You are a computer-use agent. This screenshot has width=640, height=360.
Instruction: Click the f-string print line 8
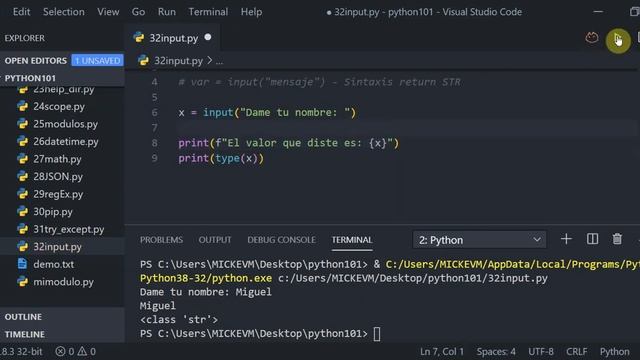(289, 143)
